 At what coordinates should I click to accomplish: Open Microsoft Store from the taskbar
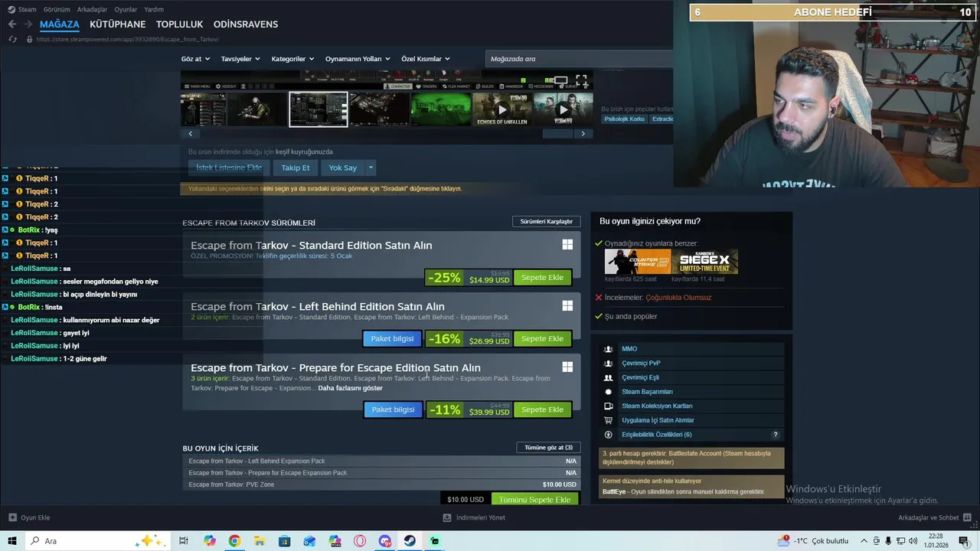click(284, 541)
